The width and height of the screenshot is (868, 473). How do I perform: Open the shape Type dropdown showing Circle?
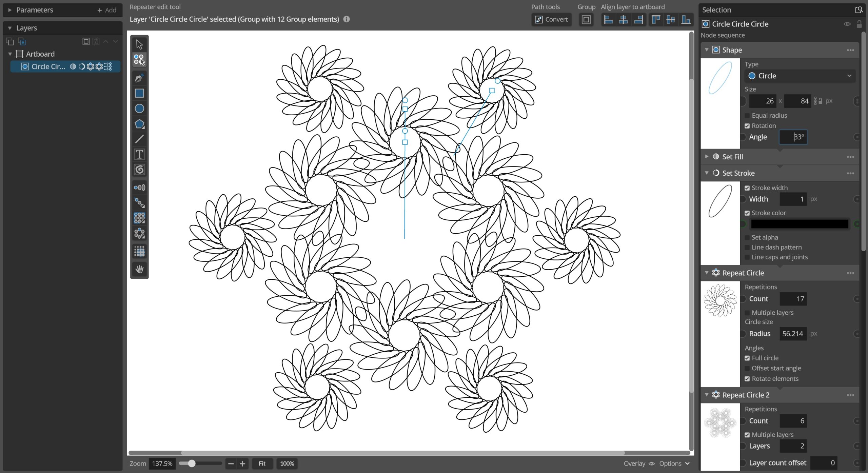(x=800, y=76)
